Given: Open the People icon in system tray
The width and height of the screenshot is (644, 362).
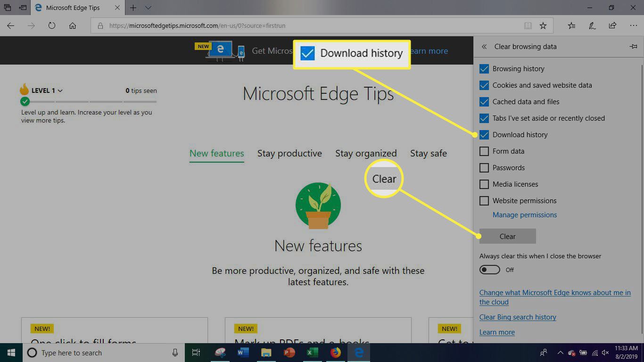Looking at the screenshot, I should (544, 353).
